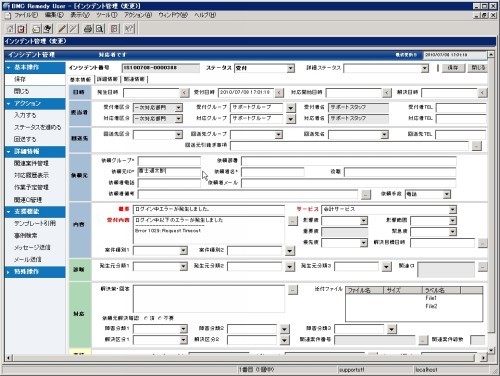The height and width of the screenshot is (376, 500).
Task: Open the ウィンドウ menu
Action: (173, 15)
